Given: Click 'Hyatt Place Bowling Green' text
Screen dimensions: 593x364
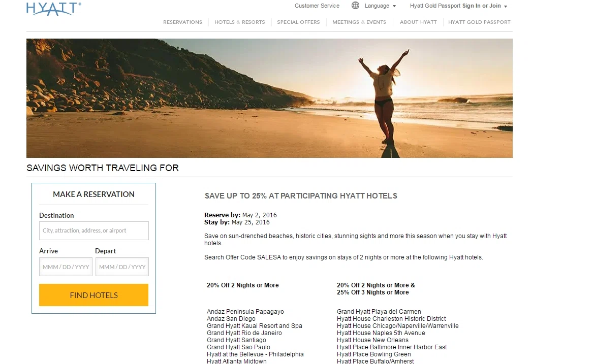Looking at the screenshot, I should point(373,354).
